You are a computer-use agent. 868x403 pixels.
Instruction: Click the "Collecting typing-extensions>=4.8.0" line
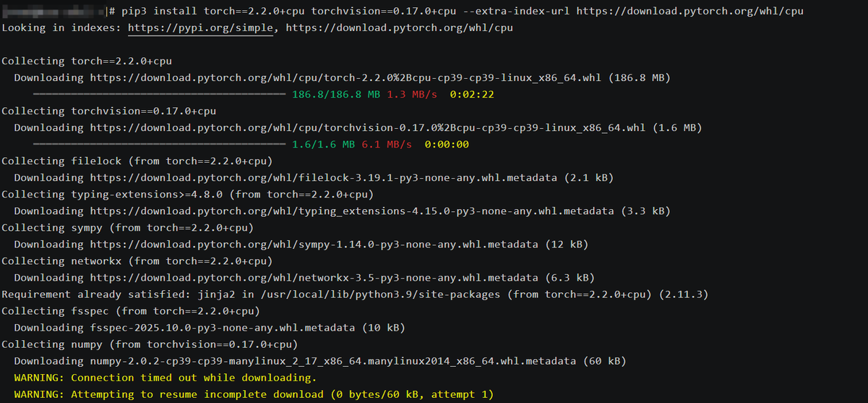(188, 194)
